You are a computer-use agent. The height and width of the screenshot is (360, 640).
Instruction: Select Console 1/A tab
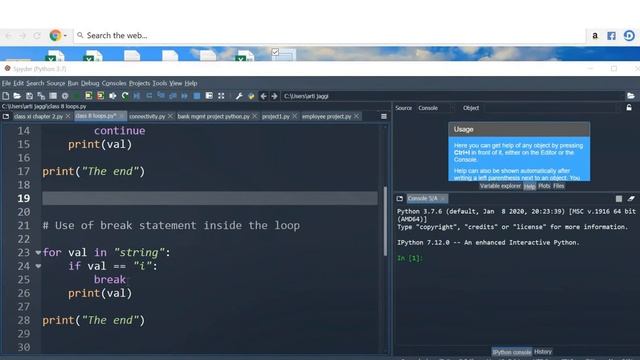(427, 199)
